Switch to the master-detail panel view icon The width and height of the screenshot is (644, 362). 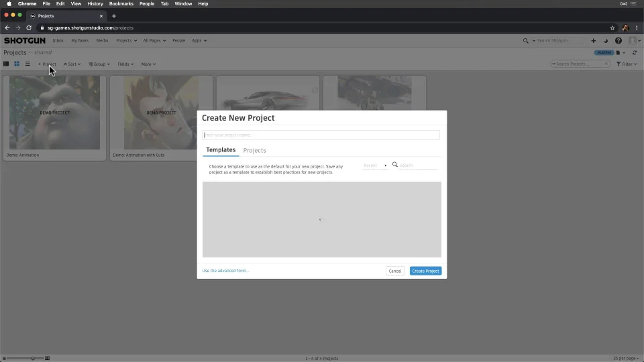6,64
